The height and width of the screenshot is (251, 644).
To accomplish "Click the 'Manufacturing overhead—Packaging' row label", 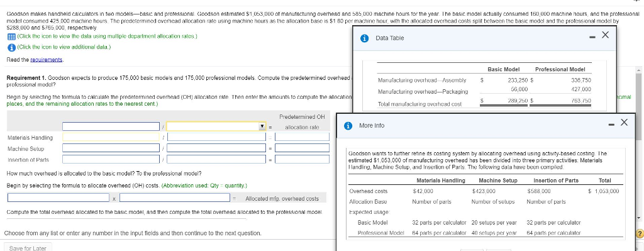I will click(423, 91).
